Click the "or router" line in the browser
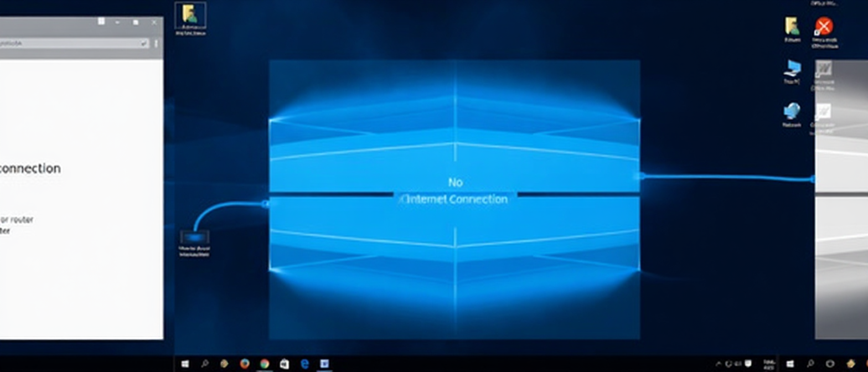The height and width of the screenshot is (372, 868). click(17, 220)
